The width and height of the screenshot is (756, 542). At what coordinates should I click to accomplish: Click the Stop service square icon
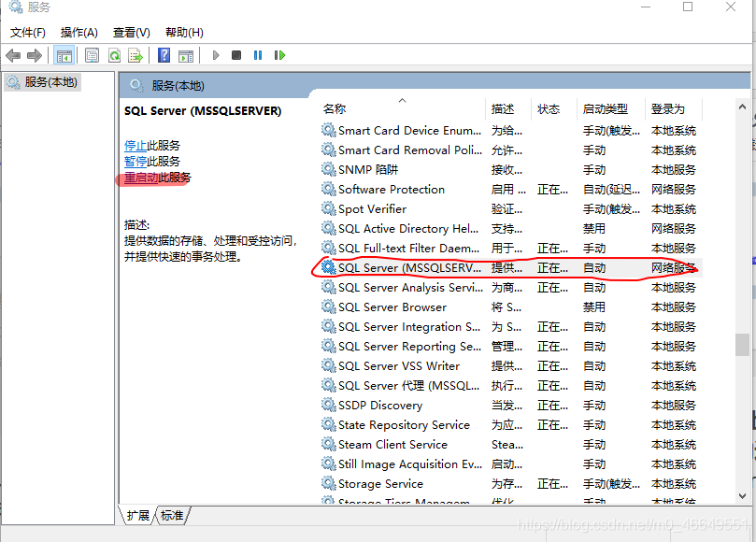236,55
